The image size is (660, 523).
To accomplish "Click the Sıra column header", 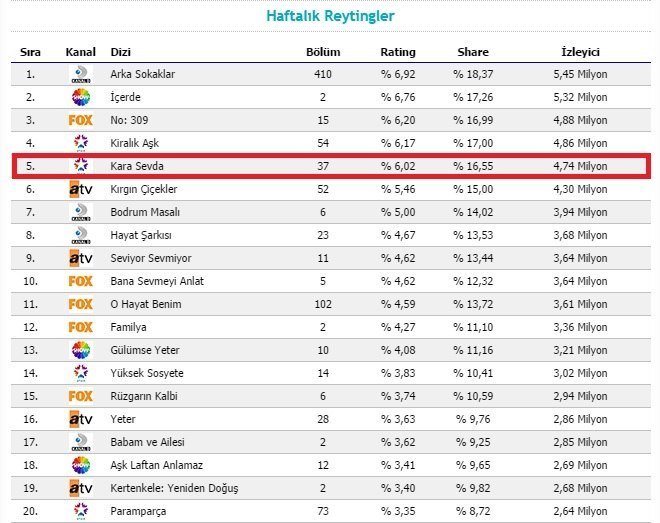I will [x=30, y=52].
